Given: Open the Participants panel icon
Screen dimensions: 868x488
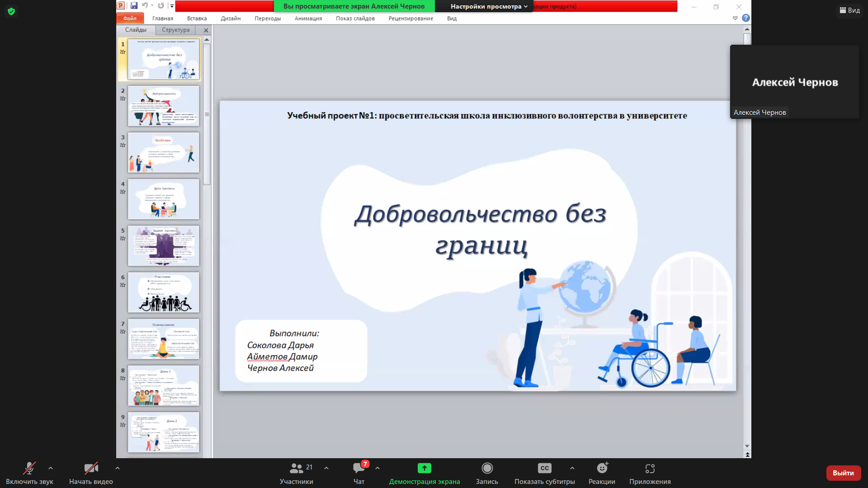Looking at the screenshot, I should pos(297,468).
